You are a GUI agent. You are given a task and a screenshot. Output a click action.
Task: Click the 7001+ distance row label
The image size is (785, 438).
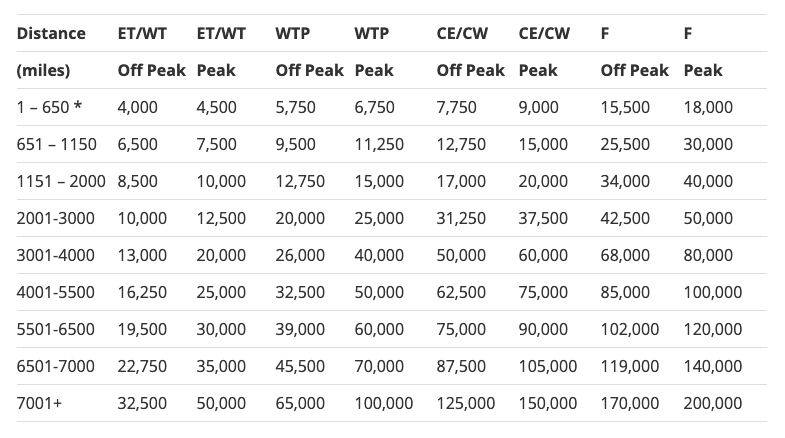[x=39, y=403]
